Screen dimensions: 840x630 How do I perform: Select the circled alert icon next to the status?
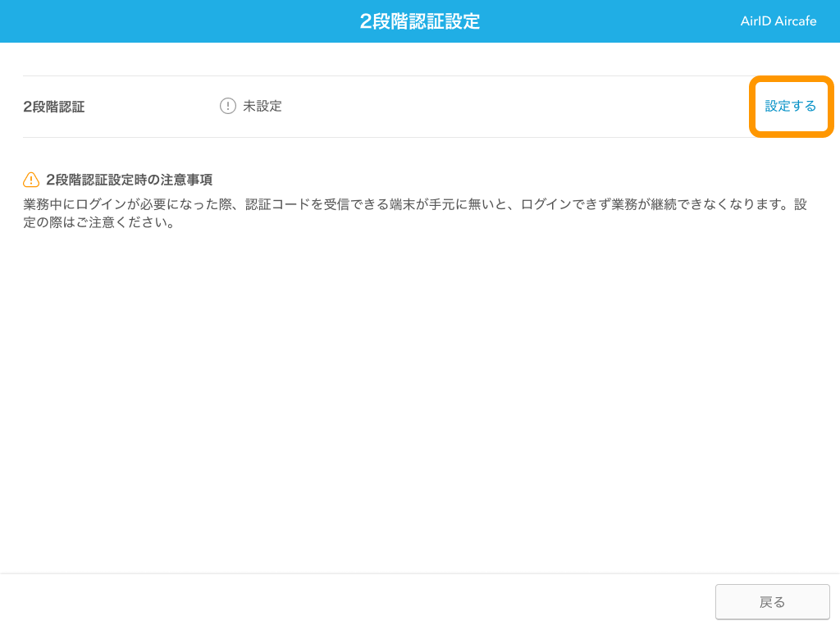(x=227, y=106)
